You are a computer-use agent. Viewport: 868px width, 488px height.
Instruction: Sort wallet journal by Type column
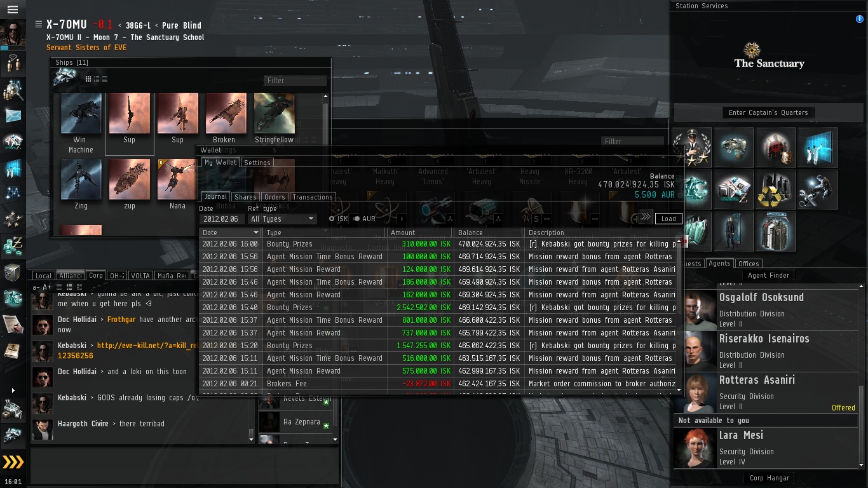[x=323, y=233]
